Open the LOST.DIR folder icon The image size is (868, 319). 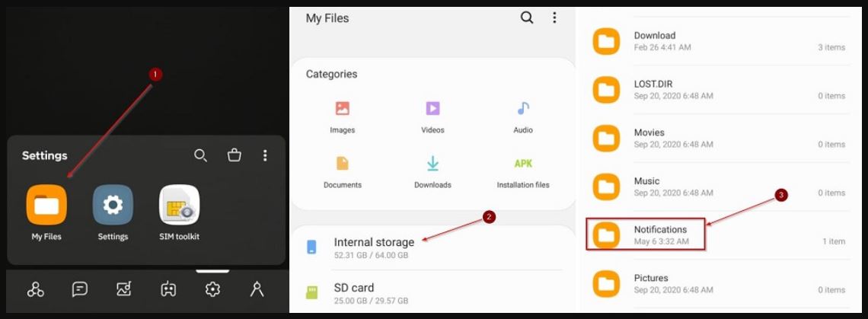click(606, 90)
